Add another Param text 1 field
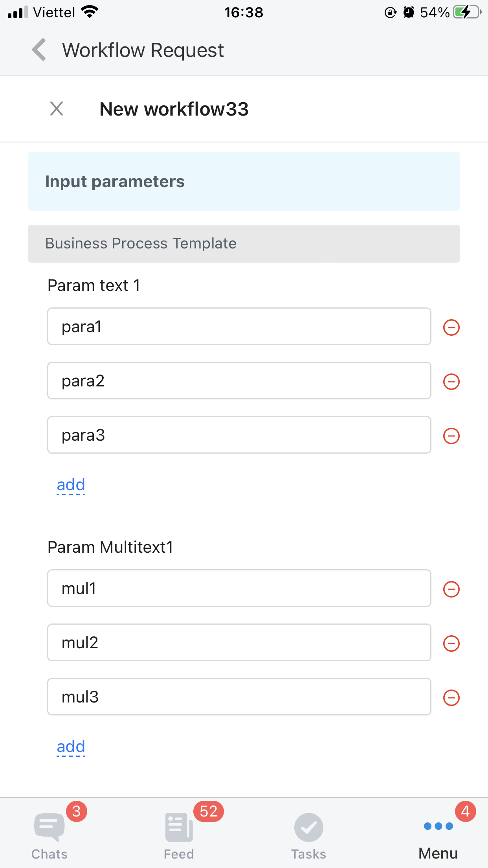Image resolution: width=488 pixels, height=868 pixels. point(71,485)
